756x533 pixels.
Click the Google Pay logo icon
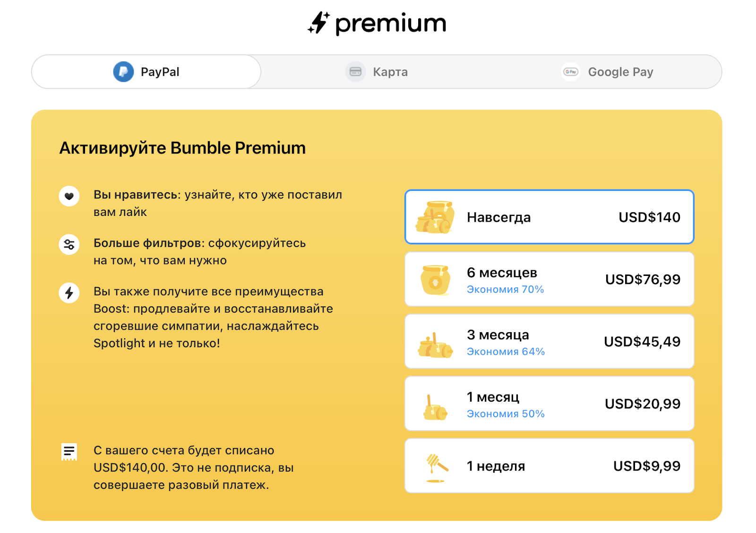(571, 72)
